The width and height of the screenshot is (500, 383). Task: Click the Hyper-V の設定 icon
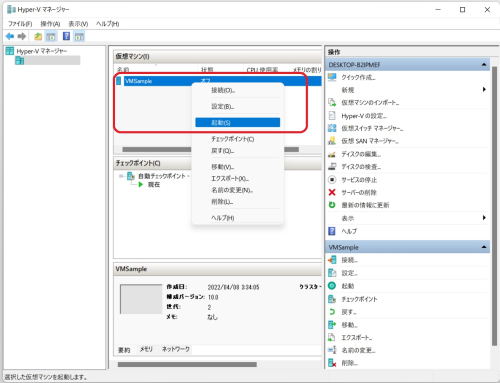[x=332, y=116]
